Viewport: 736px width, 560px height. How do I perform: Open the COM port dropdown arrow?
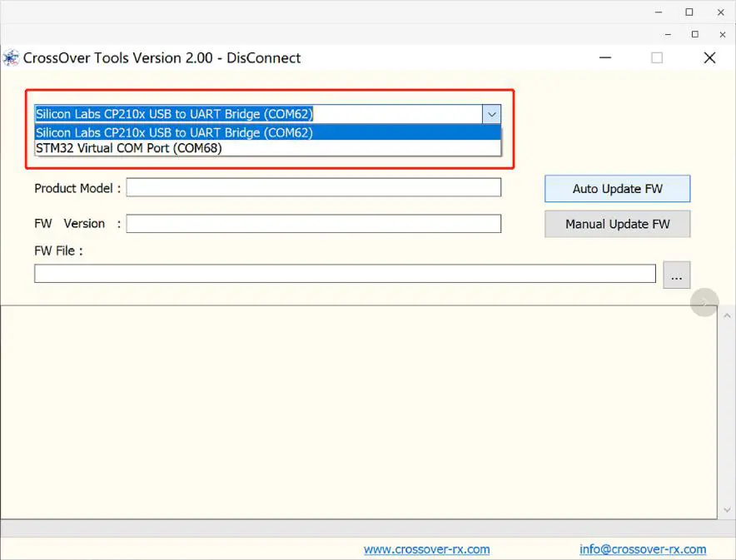[491, 114]
